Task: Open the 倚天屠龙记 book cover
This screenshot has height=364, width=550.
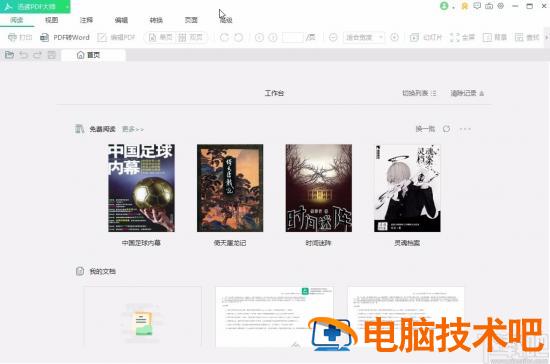Action: pyautogui.click(x=230, y=188)
